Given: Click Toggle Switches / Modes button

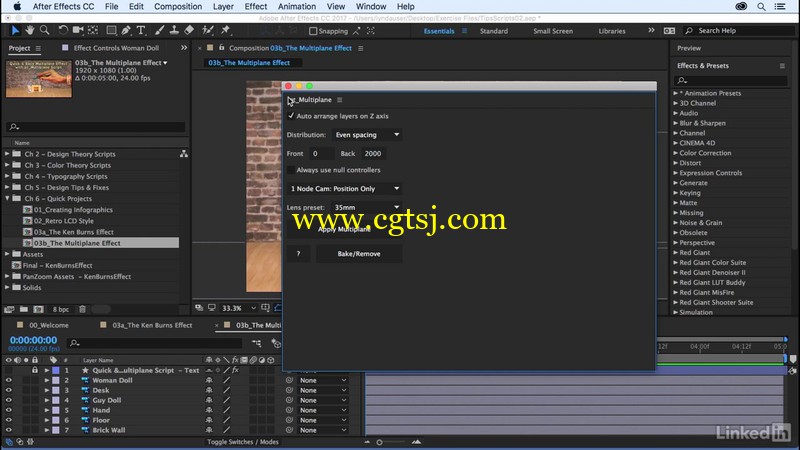Looking at the screenshot, I should pyautogui.click(x=243, y=442).
